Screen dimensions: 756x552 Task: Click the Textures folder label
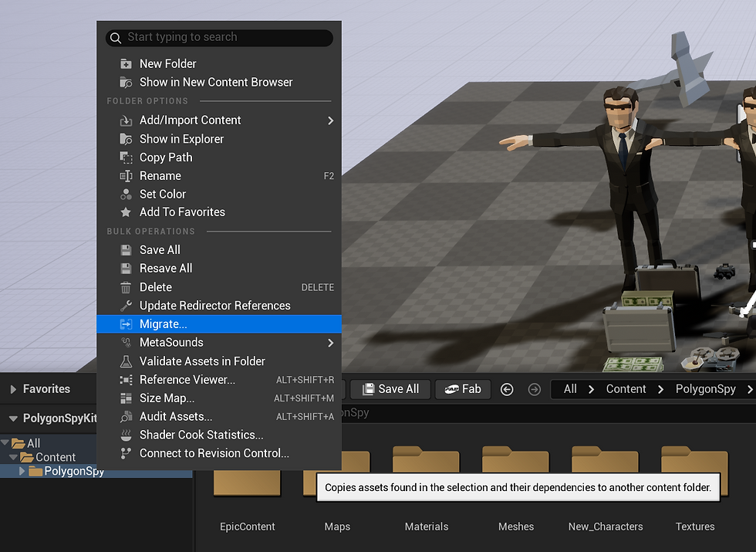pyautogui.click(x=695, y=527)
